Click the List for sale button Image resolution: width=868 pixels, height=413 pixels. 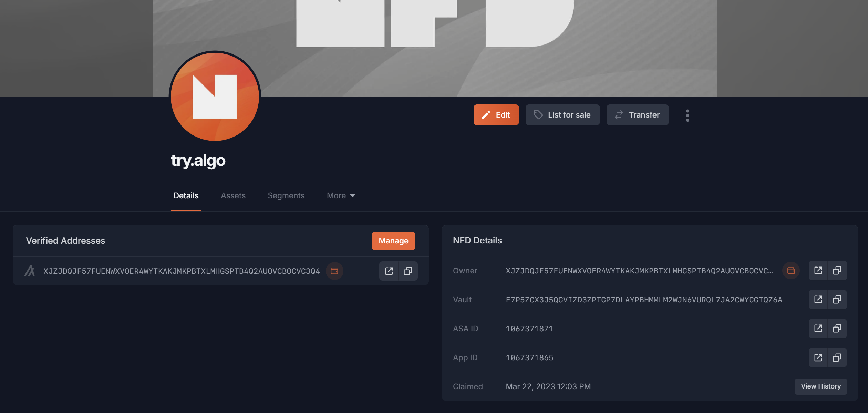562,115
